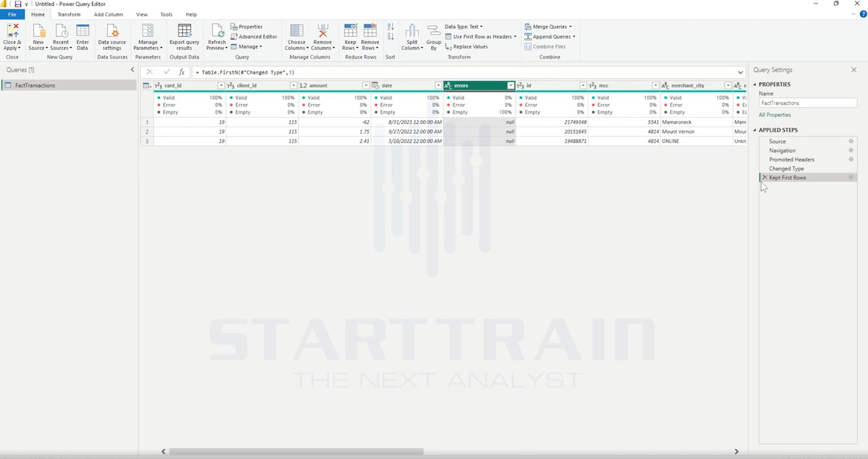Click the horizontal scrollbar thumb
Viewport: 868px width, 459px height.
click(296, 452)
